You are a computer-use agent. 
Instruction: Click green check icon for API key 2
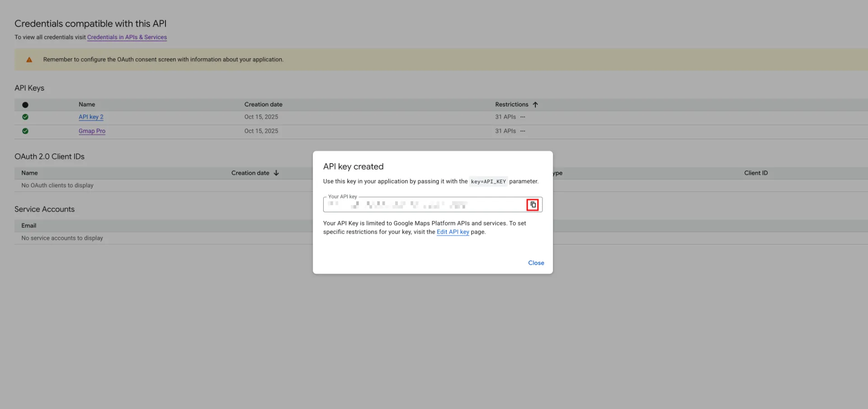(25, 117)
